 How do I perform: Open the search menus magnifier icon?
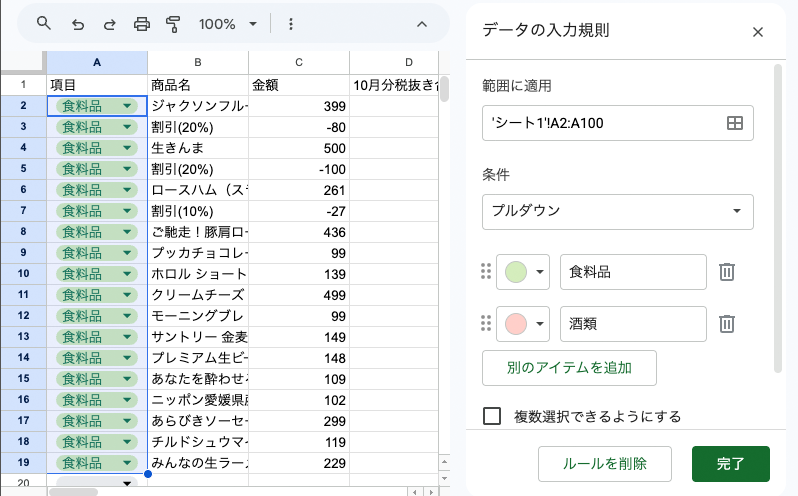(x=44, y=23)
